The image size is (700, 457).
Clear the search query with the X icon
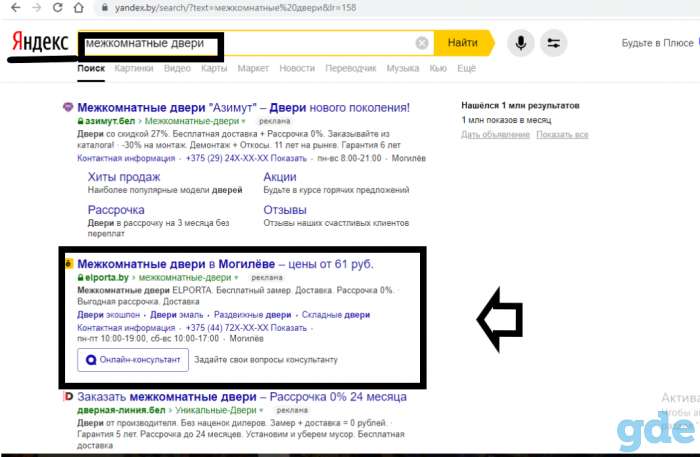[x=422, y=43]
